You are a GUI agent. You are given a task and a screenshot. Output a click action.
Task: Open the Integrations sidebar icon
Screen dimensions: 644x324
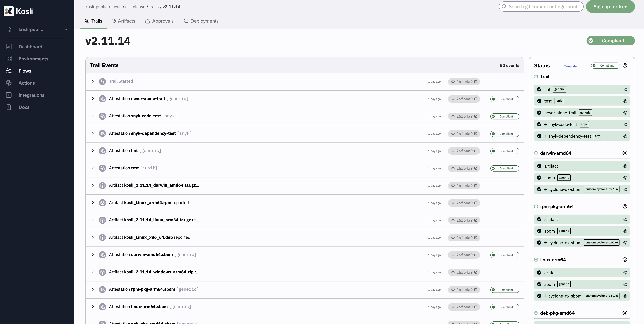[9, 95]
